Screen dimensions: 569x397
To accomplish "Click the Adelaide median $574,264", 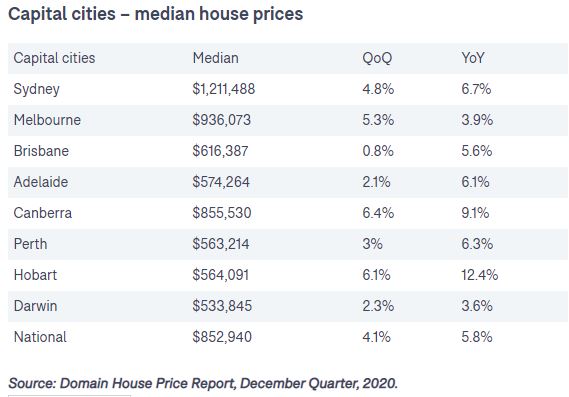I will (221, 182).
